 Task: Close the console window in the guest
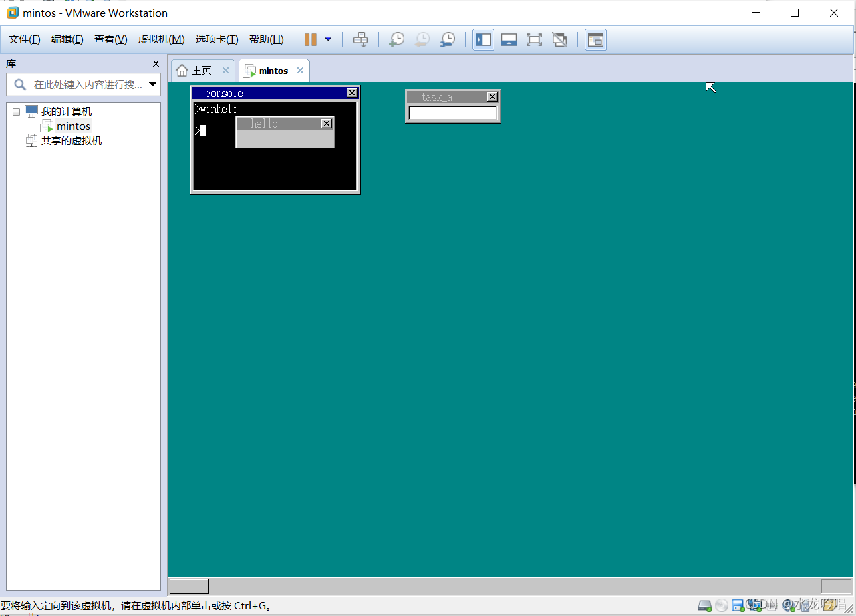pos(352,93)
